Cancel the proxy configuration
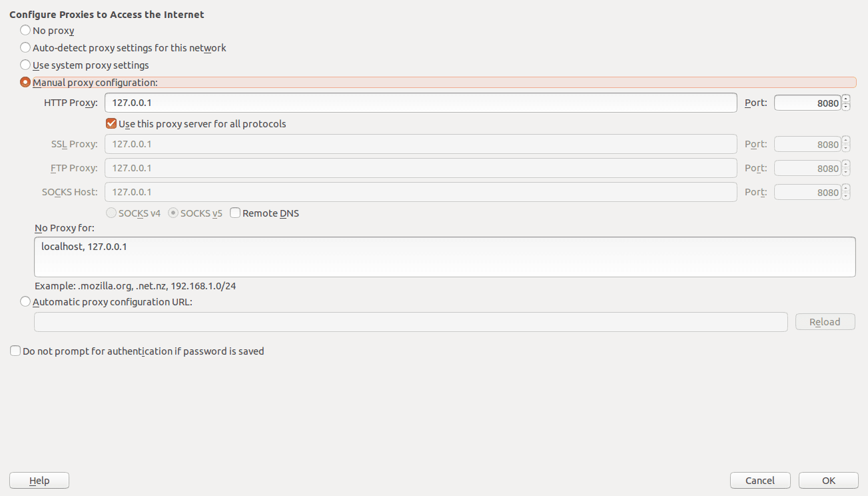 click(x=760, y=480)
